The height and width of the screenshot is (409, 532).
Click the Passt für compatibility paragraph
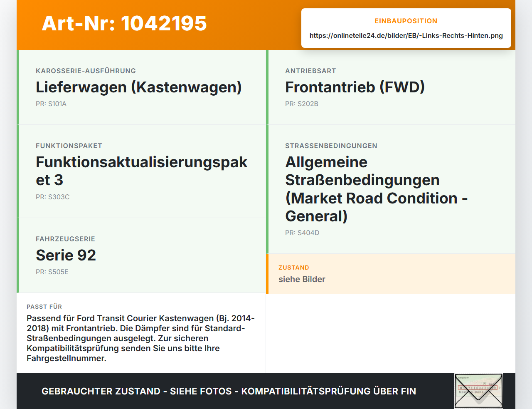[x=141, y=338]
